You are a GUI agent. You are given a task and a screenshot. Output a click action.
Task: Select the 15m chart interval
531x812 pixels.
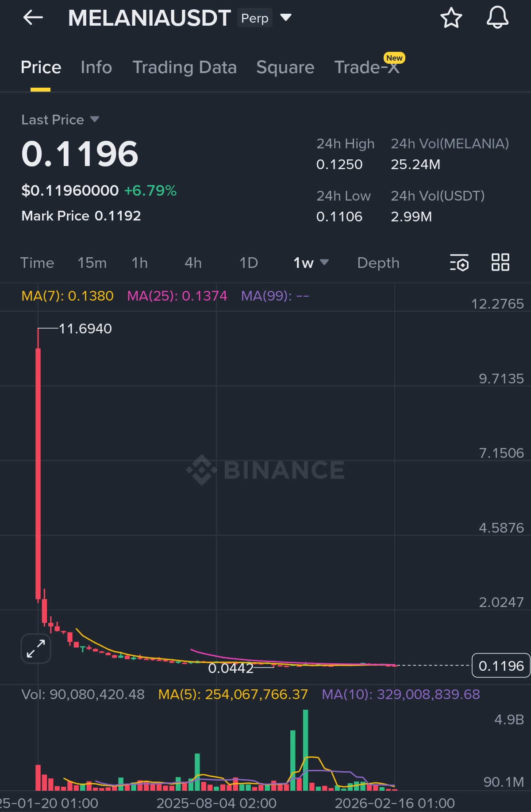tap(92, 263)
